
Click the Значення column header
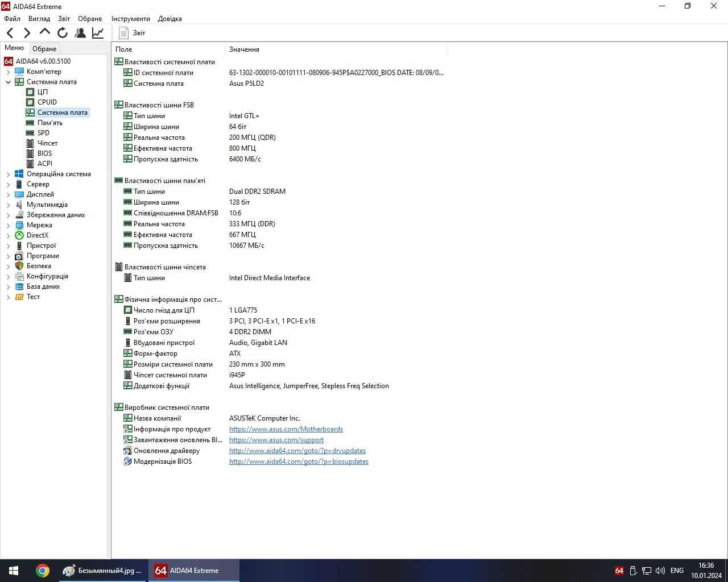pos(336,49)
